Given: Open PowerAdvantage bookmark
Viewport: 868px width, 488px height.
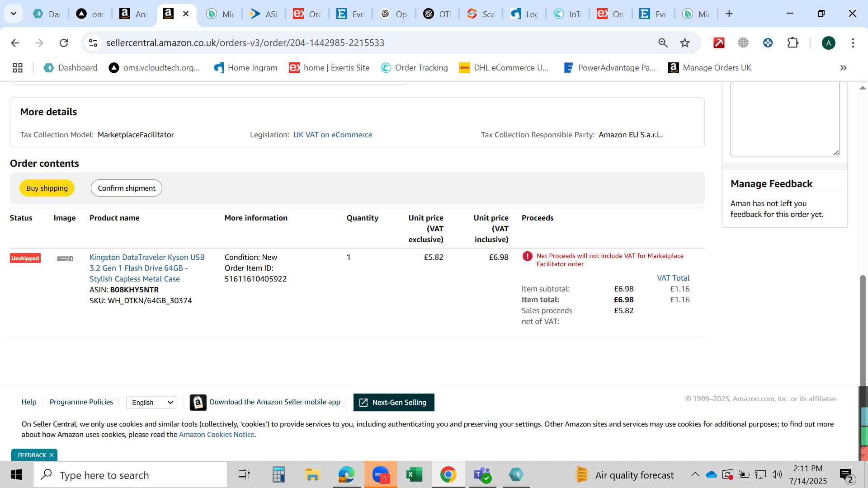Looking at the screenshot, I should (609, 68).
